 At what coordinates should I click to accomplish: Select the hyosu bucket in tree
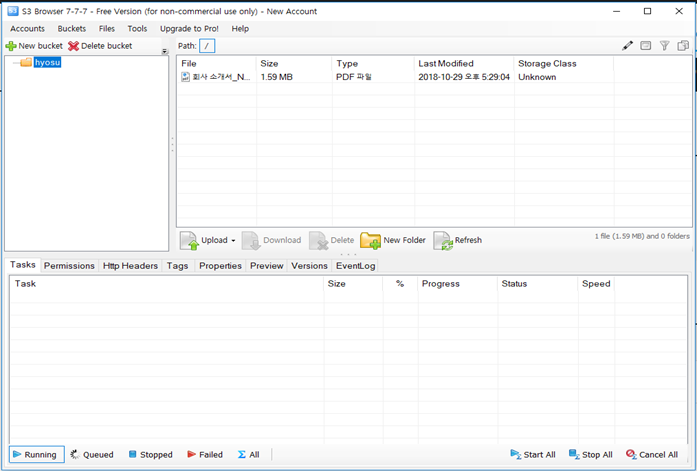(47, 62)
